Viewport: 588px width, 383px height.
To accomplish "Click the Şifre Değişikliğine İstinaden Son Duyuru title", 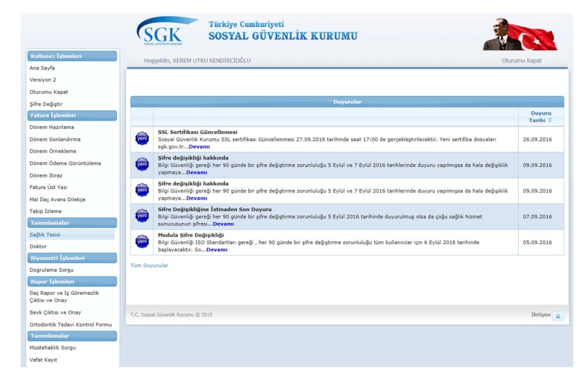I will coord(215,209).
